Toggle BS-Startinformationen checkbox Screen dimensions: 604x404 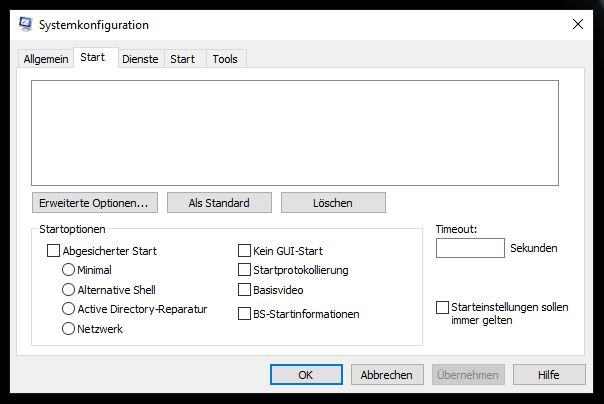click(x=244, y=314)
